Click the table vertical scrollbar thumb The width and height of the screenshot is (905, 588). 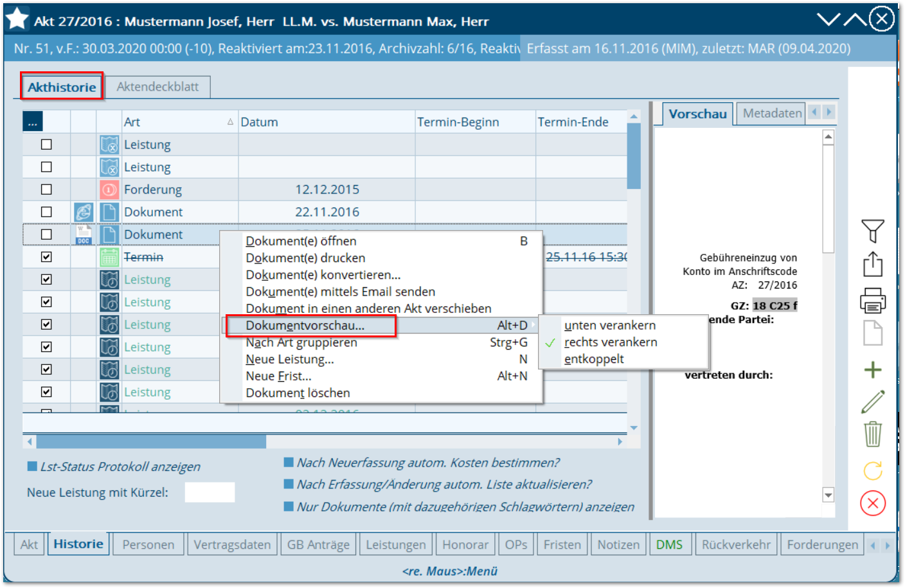pos(634,156)
